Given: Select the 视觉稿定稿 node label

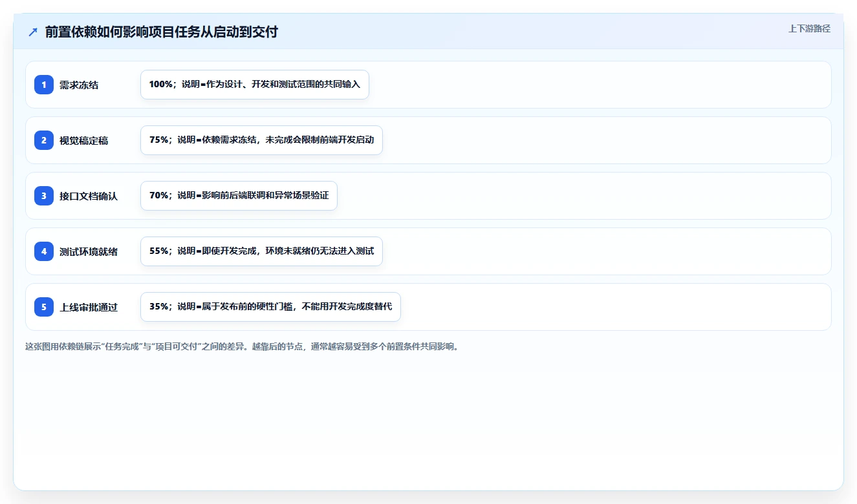Looking at the screenshot, I should pyautogui.click(x=84, y=140).
